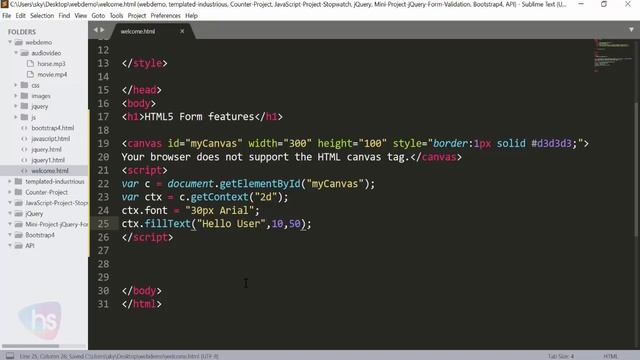Open the Project menu
The height and width of the screenshot is (360, 640).
tap(137, 16)
